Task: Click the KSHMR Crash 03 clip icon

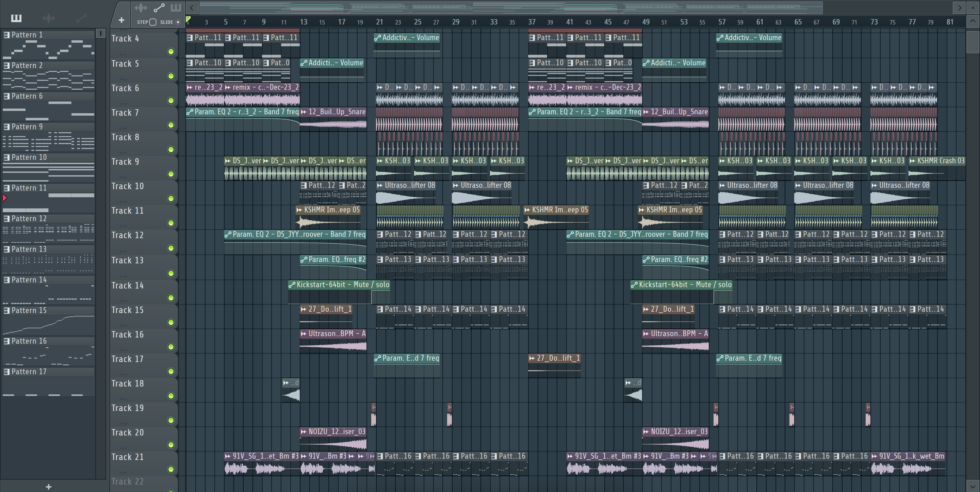Action: 912,161
